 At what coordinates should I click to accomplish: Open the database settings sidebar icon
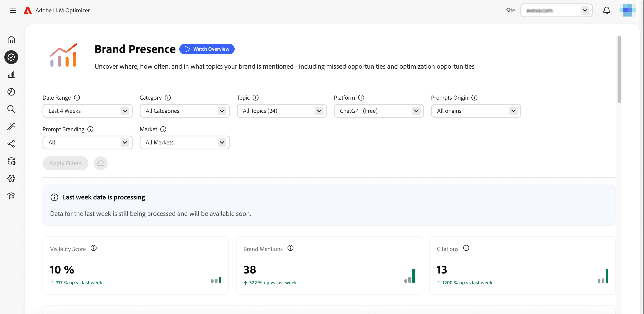11,161
